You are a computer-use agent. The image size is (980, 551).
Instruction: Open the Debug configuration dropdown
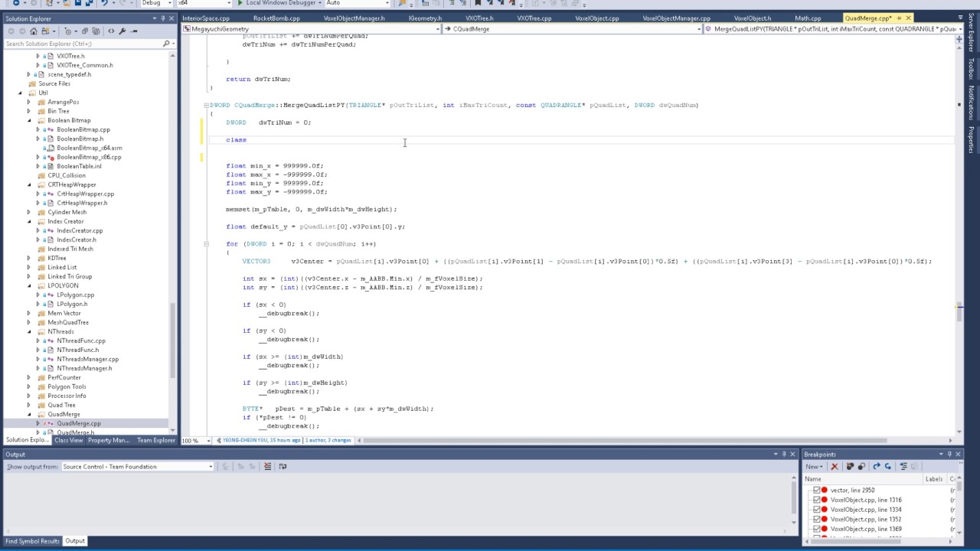[157, 3]
